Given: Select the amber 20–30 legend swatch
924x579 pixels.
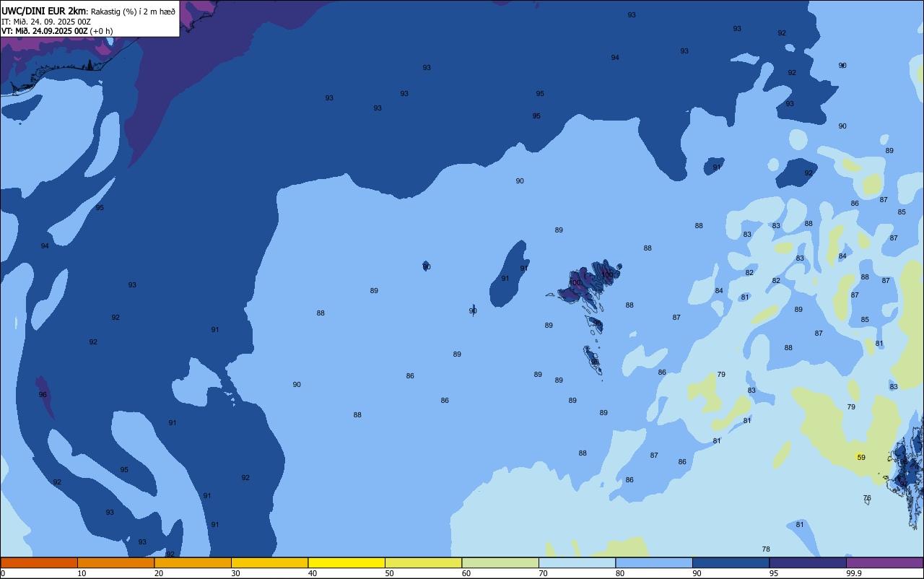Looking at the screenshot, I should click(193, 562).
